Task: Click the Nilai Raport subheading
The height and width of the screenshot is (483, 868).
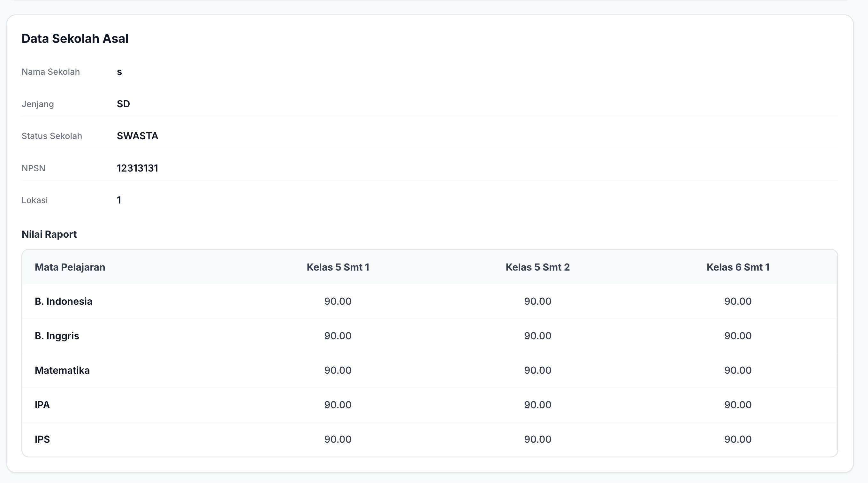Action: (x=49, y=234)
